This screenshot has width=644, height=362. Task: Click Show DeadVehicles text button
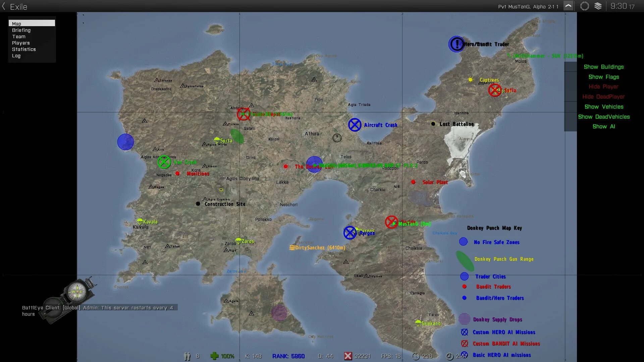click(603, 117)
